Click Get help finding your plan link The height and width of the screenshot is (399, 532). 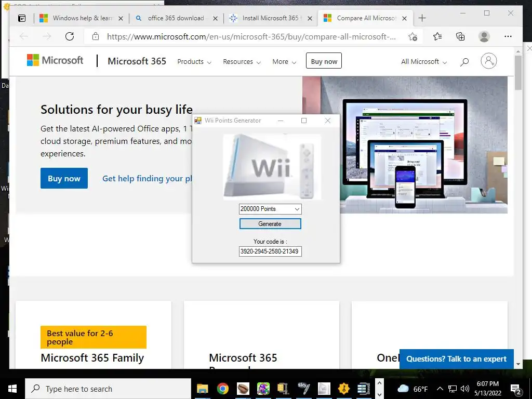147,179
